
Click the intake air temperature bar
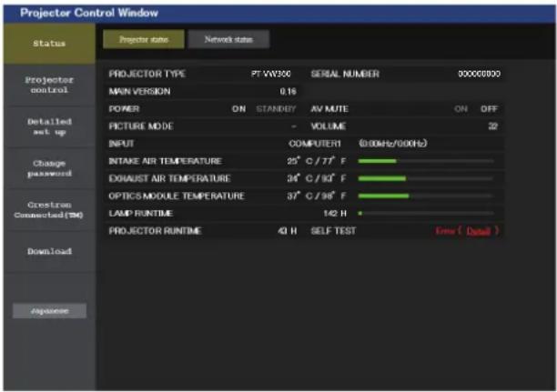pyautogui.click(x=426, y=161)
